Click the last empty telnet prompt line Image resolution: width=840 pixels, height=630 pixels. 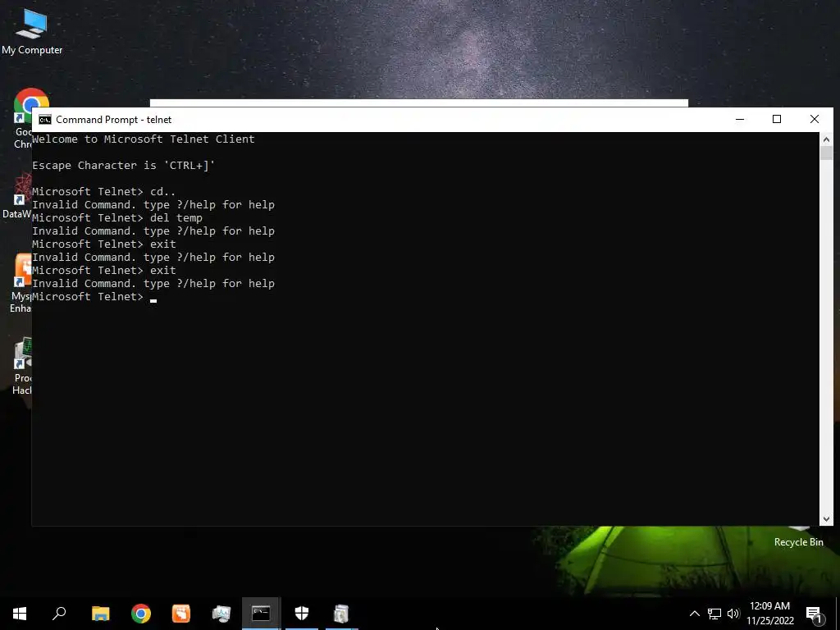pos(94,297)
